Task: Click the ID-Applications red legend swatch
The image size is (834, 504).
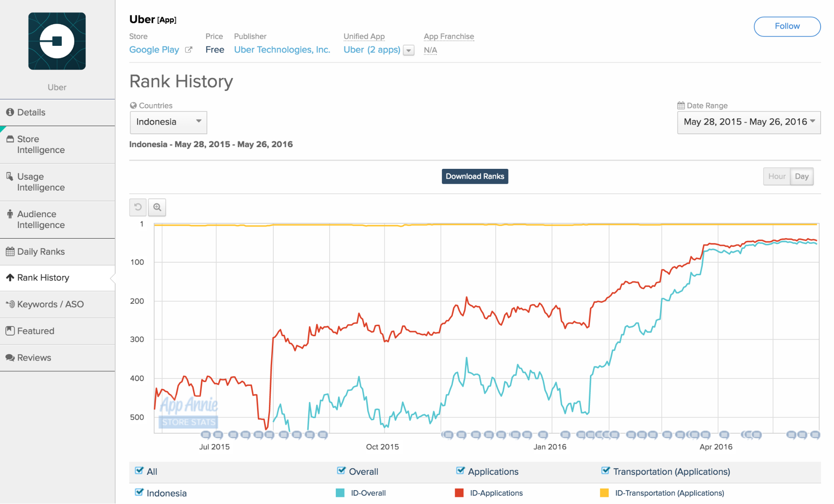Action: pos(459,493)
